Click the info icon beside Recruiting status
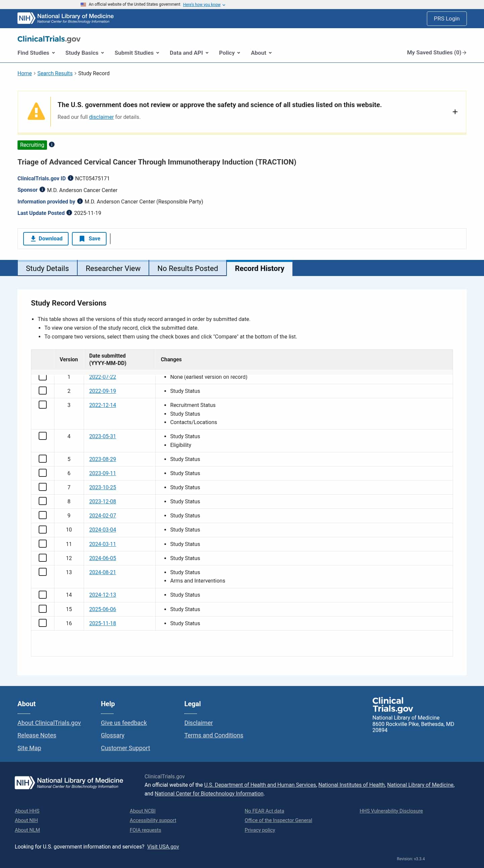484x868 pixels. point(52,144)
